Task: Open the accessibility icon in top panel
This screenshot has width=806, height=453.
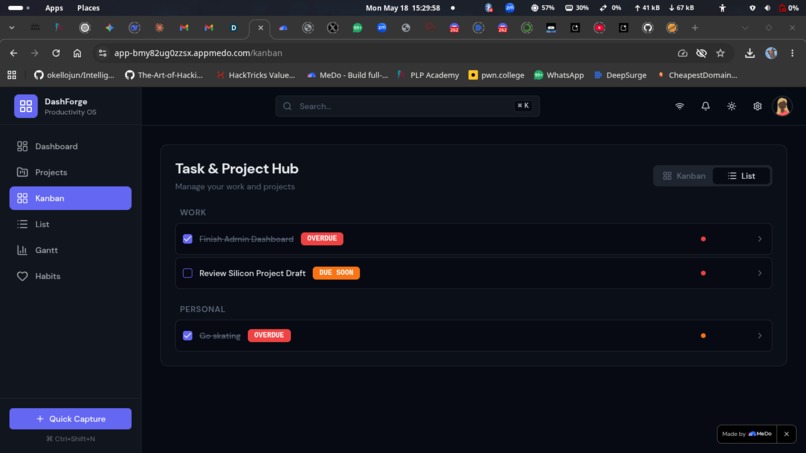Action: (x=722, y=8)
